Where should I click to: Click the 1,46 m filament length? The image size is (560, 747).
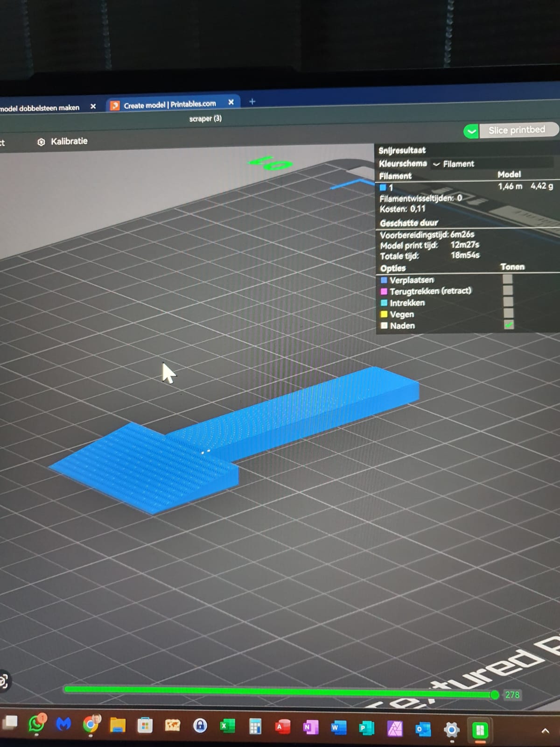pos(510,186)
